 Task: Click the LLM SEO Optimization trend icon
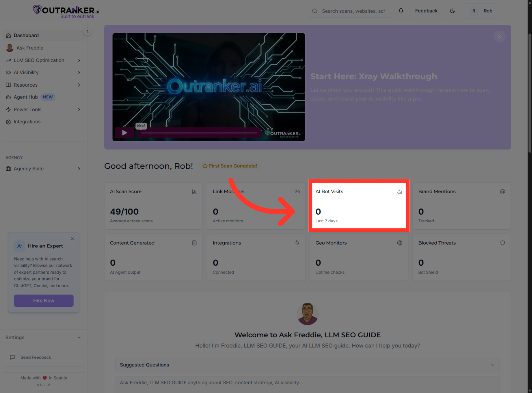8,60
